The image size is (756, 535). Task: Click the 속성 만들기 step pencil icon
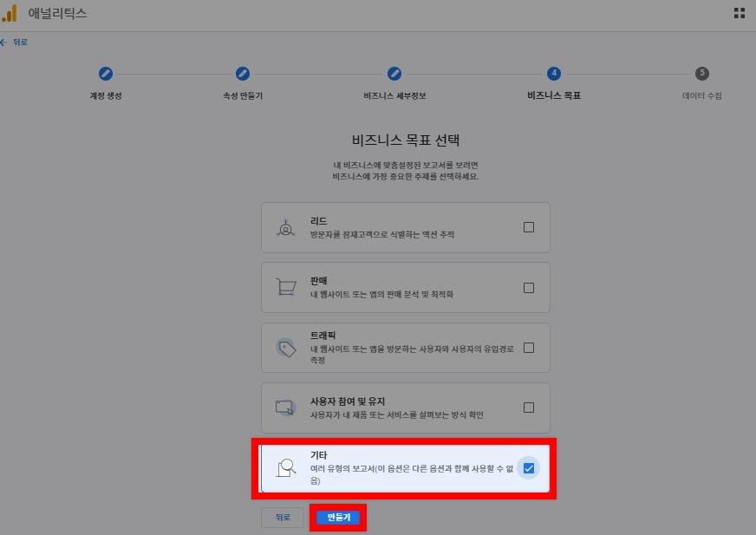point(243,74)
